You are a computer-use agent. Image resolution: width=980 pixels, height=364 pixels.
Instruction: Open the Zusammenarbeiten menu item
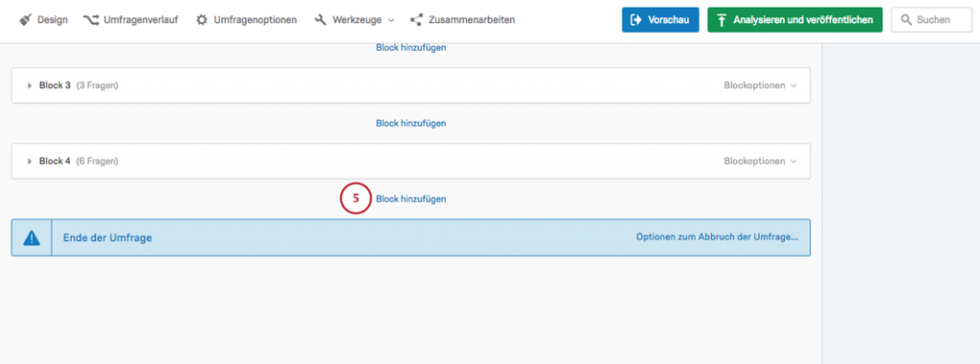[x=462, y=20]
